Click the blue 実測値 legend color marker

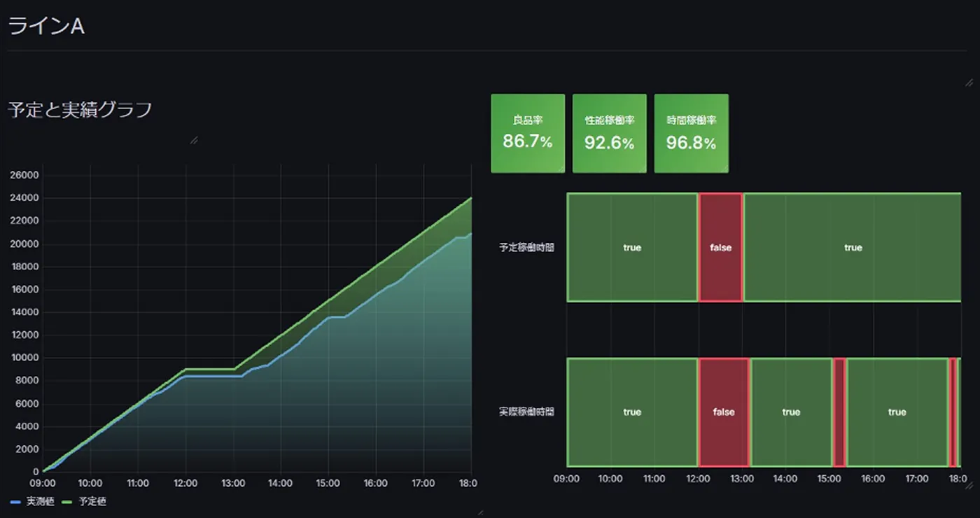click(x=15, y=502)
